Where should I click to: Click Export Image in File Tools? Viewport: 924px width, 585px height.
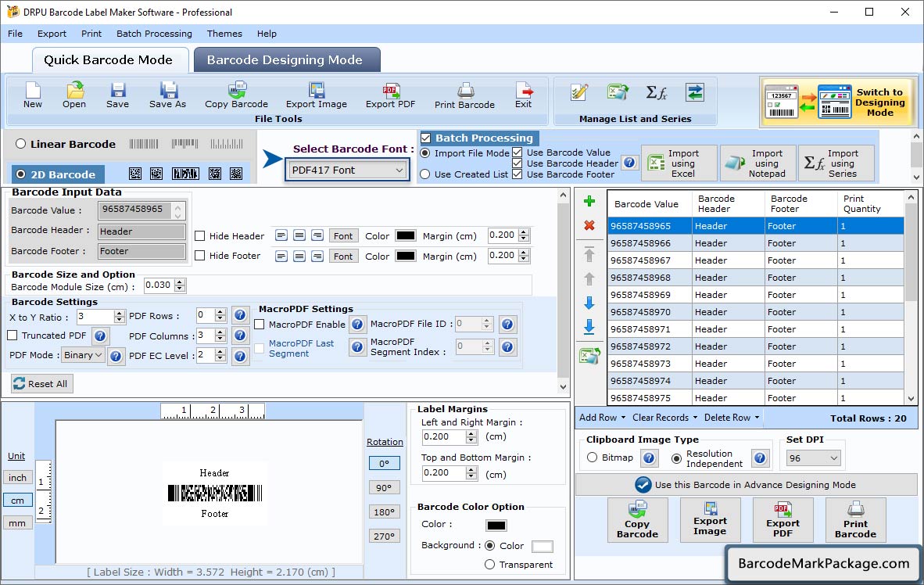[317, 95]
